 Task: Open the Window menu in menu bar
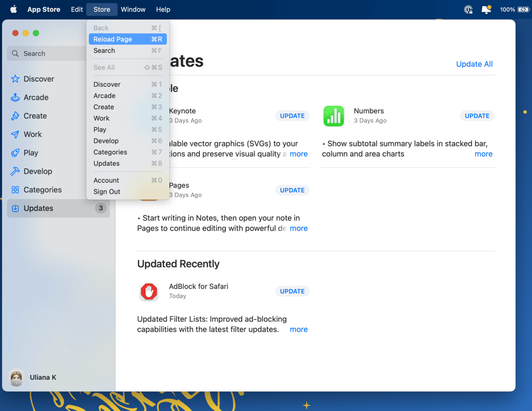(x=133, y=9)
